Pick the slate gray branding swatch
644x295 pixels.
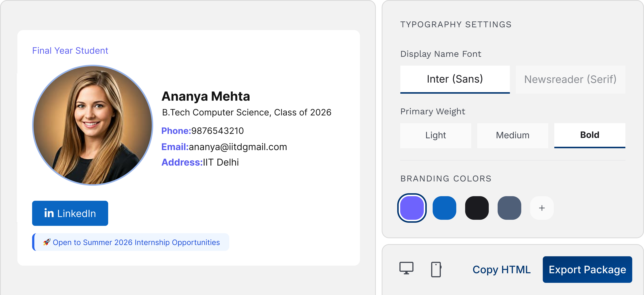pyautogui.click(x=509, y=208)
